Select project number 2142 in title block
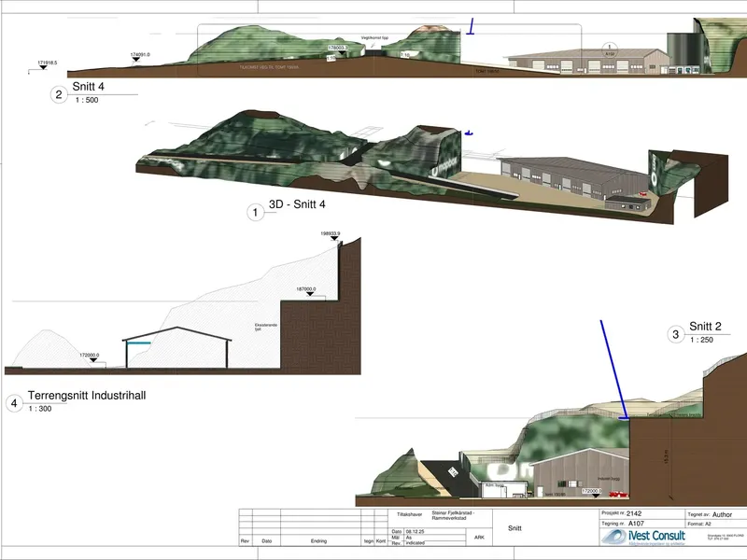The image size is (747, 560). [x=634, y=513]
